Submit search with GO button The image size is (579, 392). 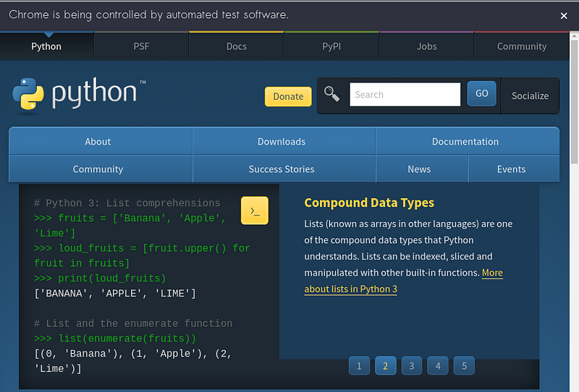(x=481, y=94)
